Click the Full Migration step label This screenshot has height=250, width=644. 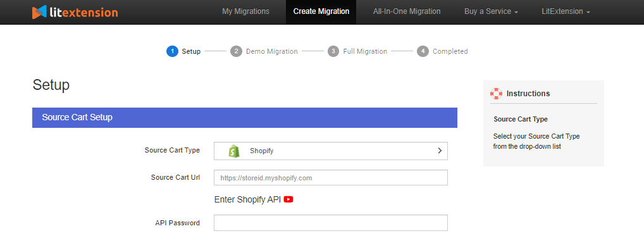[x=365, y=51]
